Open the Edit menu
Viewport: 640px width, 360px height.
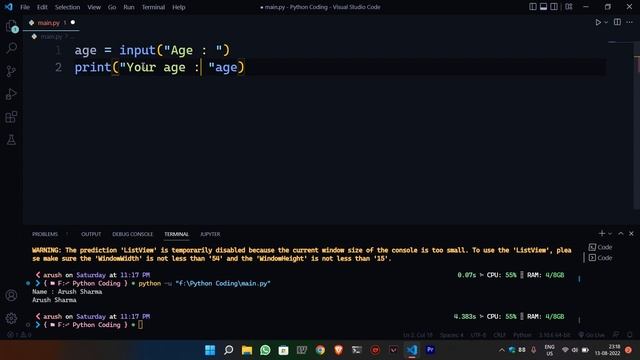pos(42,7)
